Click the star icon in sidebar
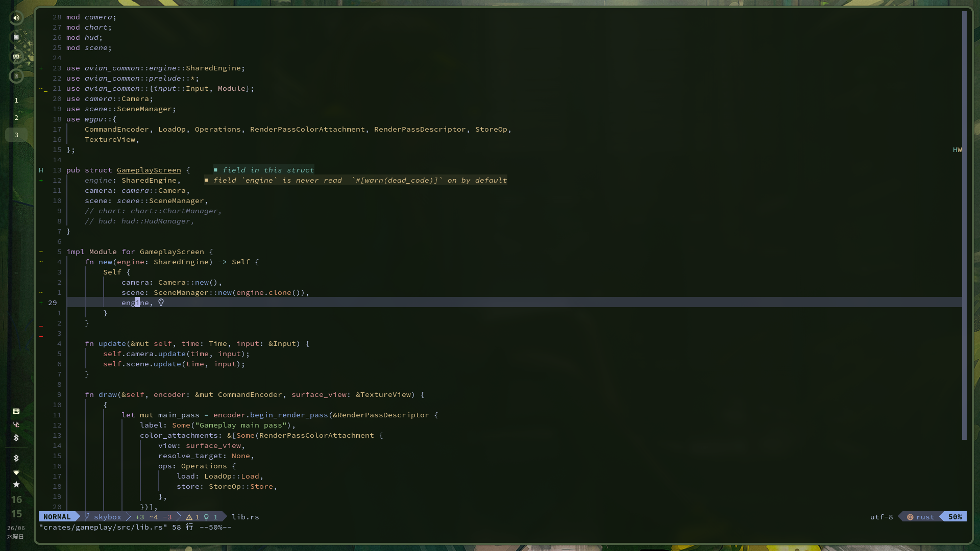The image size is (980, 551). pyautogui.click(x=16, y=484)
